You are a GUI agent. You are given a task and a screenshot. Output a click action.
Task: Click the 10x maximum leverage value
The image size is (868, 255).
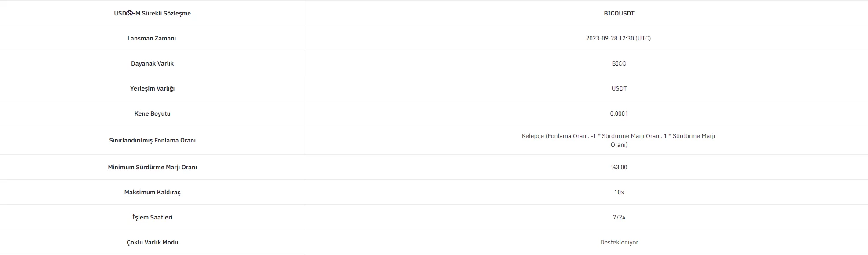pyautogui.click(x=619, y=192)
